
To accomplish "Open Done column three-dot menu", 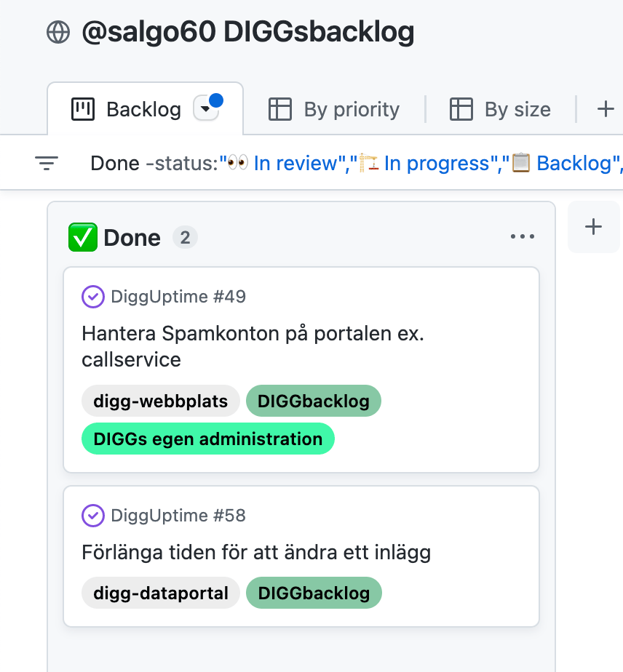I will click(522, 237).
